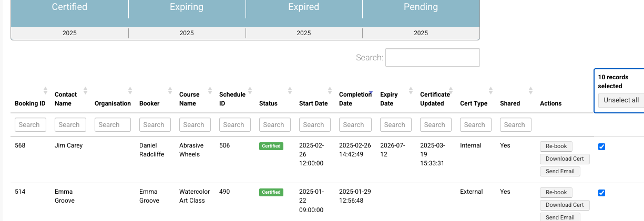Sort table by Contact Name arrows
Viewport: 644px width, 221px height.
click(x=85, y=90)
